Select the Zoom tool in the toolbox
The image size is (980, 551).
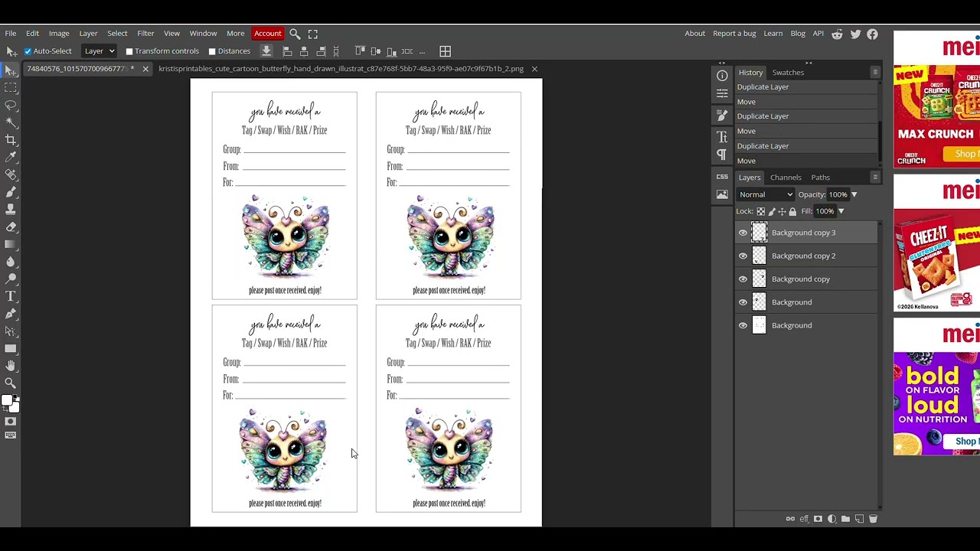click(x=11, y=383)
